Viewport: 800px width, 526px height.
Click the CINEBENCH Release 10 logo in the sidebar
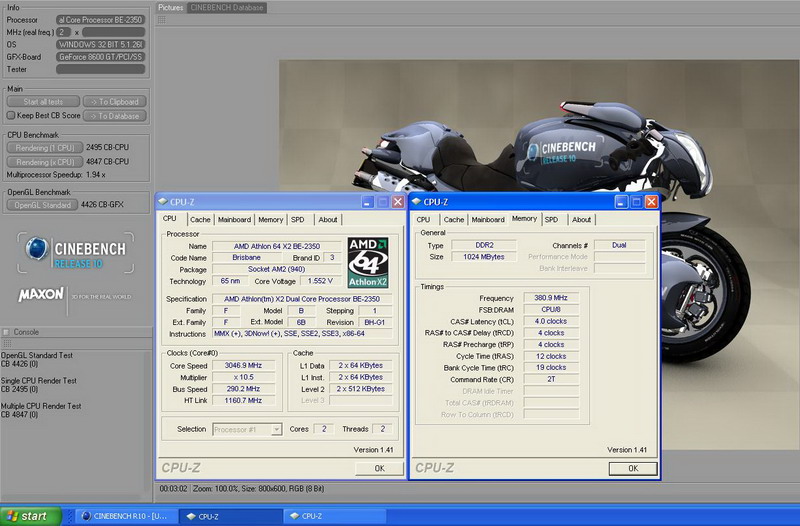pyautogui.click(x=75, y=253)
